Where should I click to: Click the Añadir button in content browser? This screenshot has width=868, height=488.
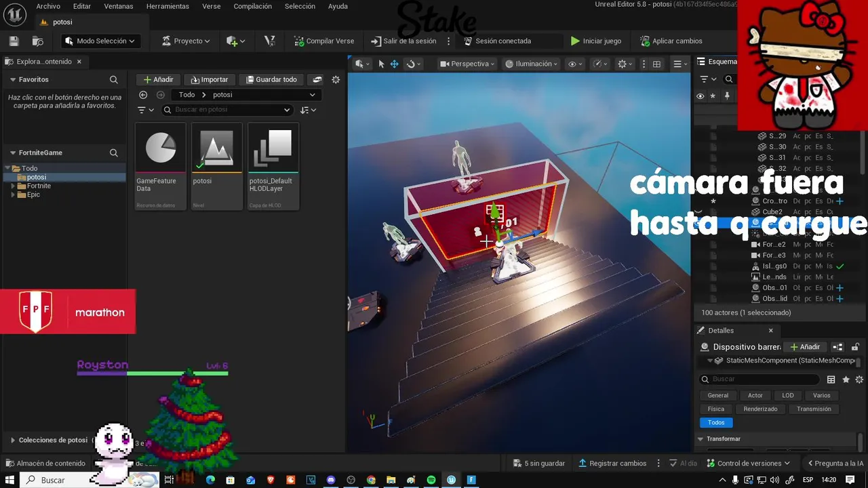click(x=158, y=79)
